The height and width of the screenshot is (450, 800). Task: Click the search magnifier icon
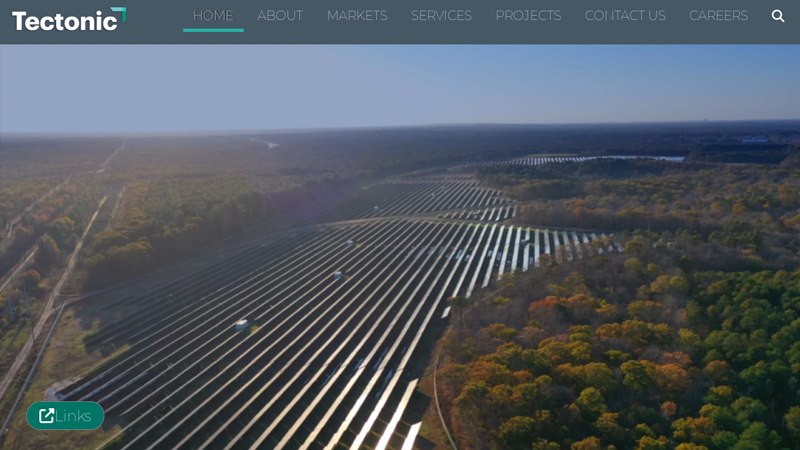coord(778,16)
